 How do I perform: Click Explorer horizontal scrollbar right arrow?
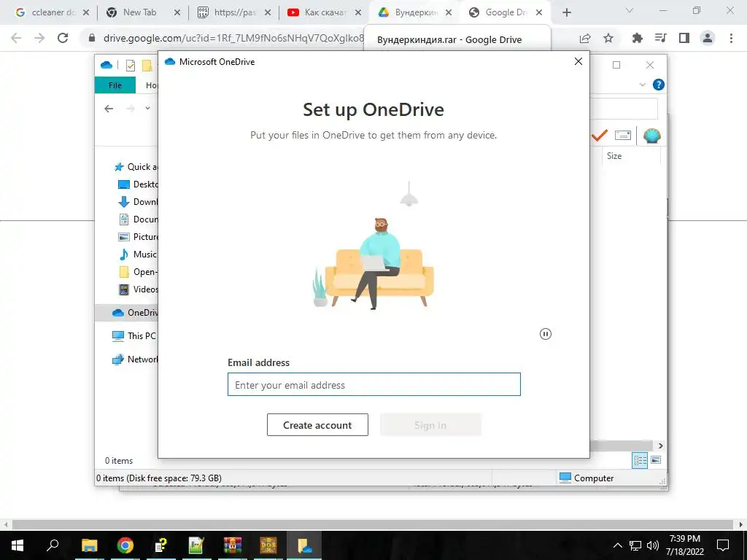click(x=661, y=446)
